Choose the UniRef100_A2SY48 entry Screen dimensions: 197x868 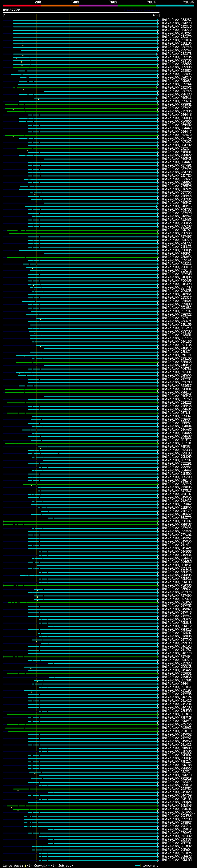pos(177,47)
